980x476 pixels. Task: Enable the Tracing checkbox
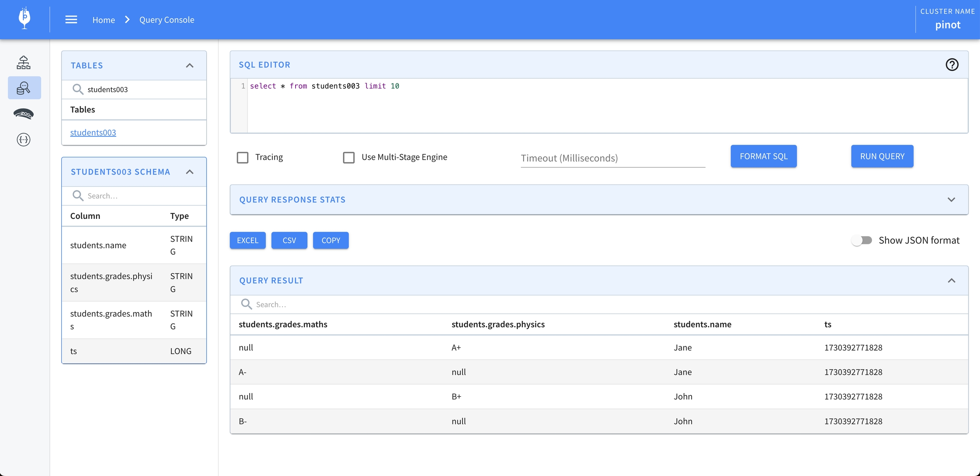pos(242,158)
